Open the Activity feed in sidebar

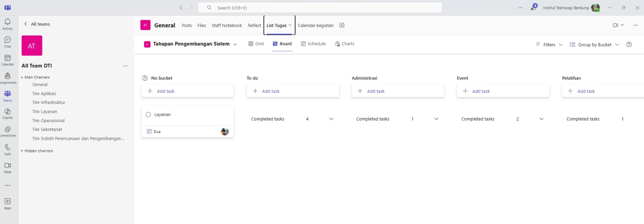(7, 24)
